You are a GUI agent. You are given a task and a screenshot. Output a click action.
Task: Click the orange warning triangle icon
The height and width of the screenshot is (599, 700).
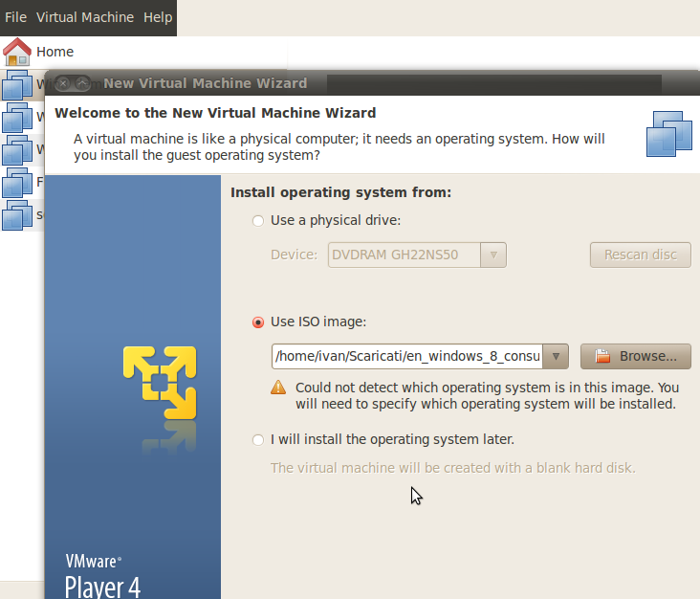pyautogui.click(x=278, y=388)
